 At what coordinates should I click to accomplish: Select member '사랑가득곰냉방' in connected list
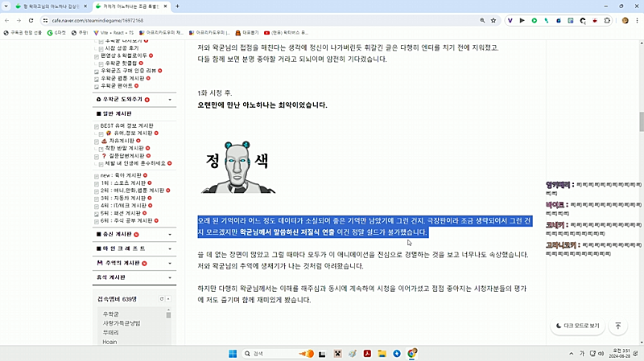(x=122, y=323)
